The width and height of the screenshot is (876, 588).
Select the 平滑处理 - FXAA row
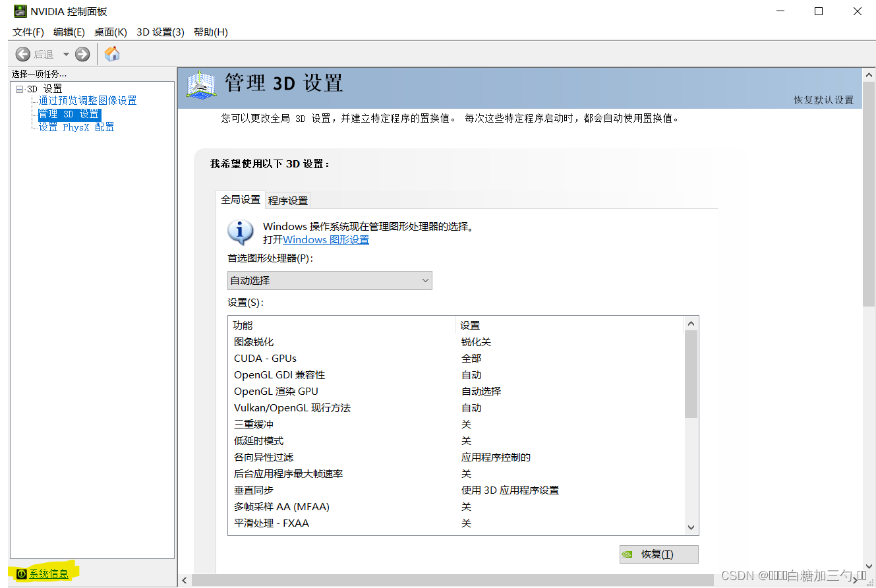pos(457,523)
